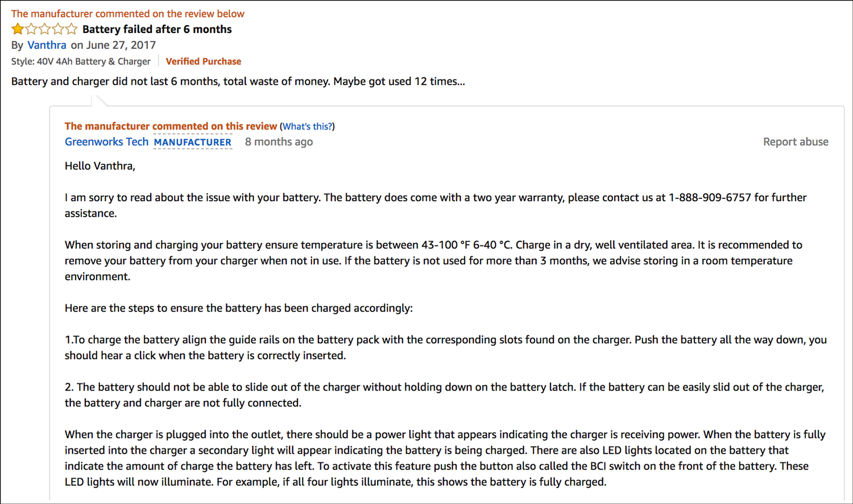The height and width of the screenshot is (504, 853).
Task: Click the review title Battery failed after 6 months
Action: 156,29
